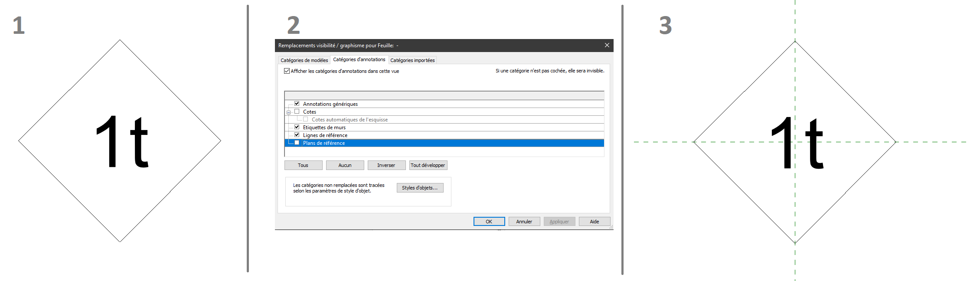Viewport: 980px width, 281px height.
Task: Collapse the Cotes tree node
Action: pyautogui.click(x=288, y=112)
